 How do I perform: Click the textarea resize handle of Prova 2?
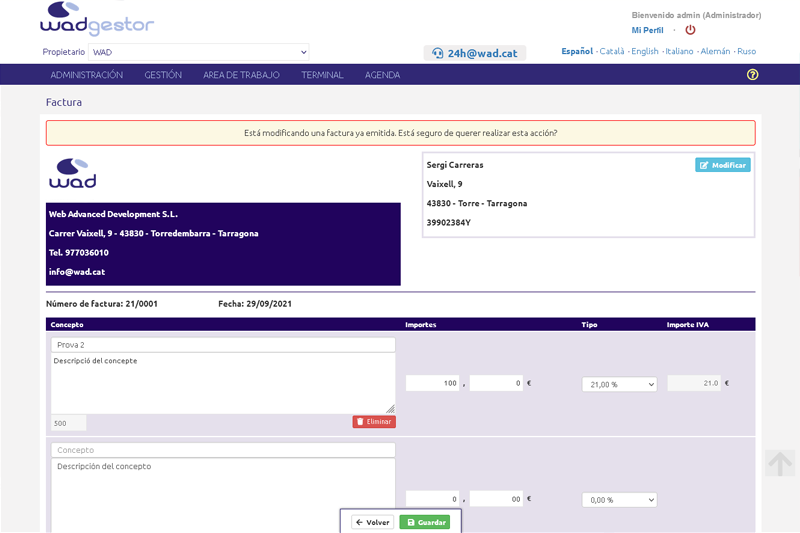click(x=390, y=409)
